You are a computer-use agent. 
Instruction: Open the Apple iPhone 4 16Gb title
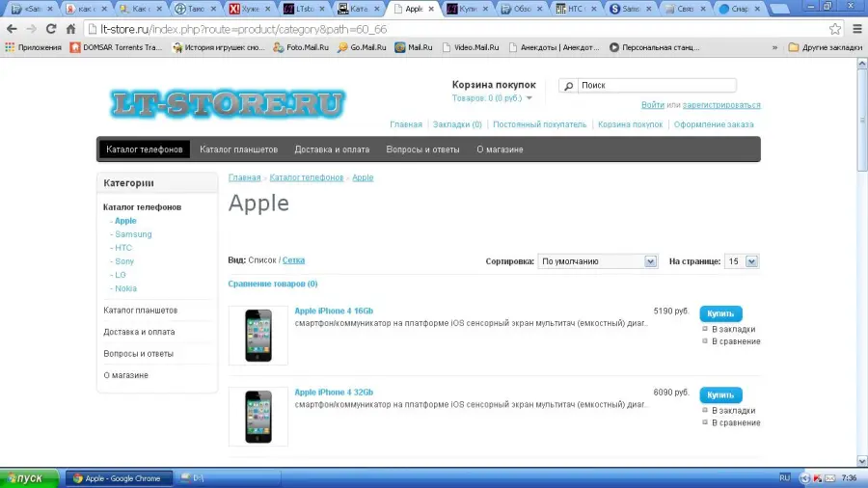click(334, 311)
